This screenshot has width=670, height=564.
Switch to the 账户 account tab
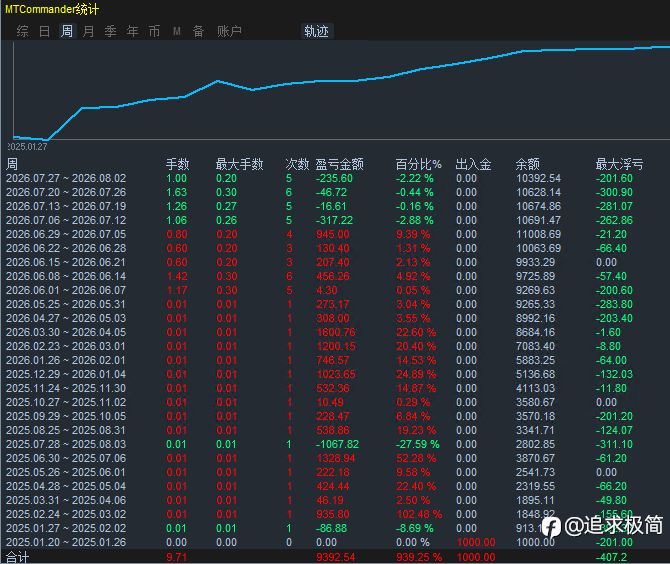(229, 31)
